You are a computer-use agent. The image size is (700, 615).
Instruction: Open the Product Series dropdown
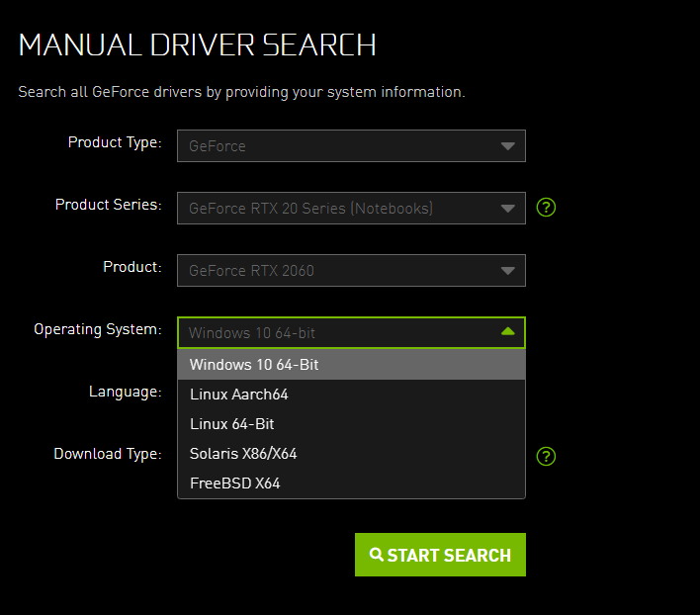coord(351,208)
